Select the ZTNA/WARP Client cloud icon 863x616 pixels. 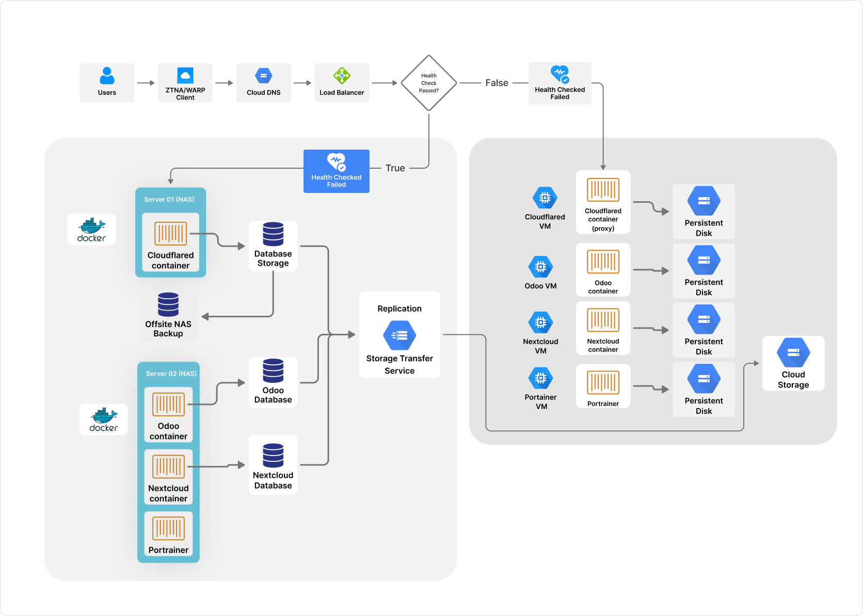[x=185, y=75]
